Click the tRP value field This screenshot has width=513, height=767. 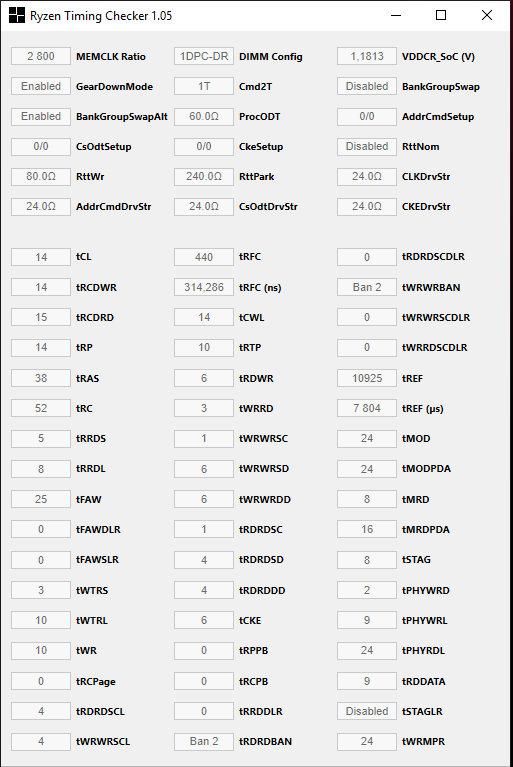point(41,347)
